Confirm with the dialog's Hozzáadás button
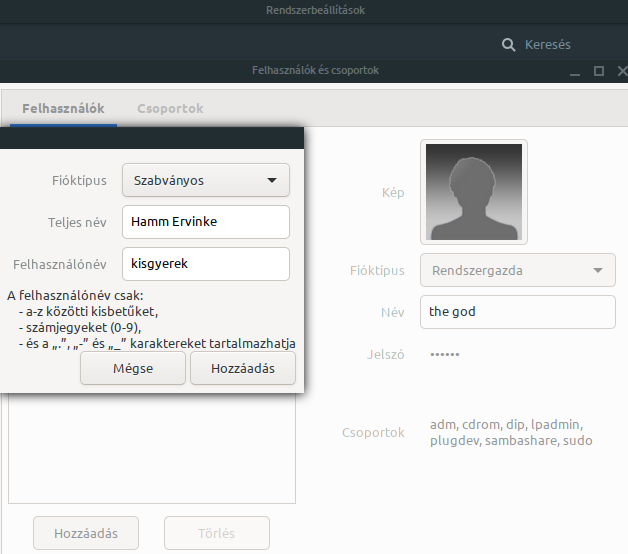Screen dimensions: 628x554 click(243, 369)
